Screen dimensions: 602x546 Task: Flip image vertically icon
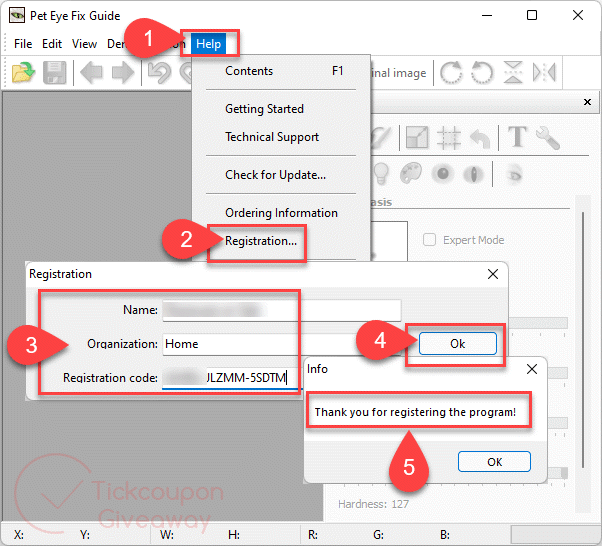pyautogui.click(x=513, y=72)
